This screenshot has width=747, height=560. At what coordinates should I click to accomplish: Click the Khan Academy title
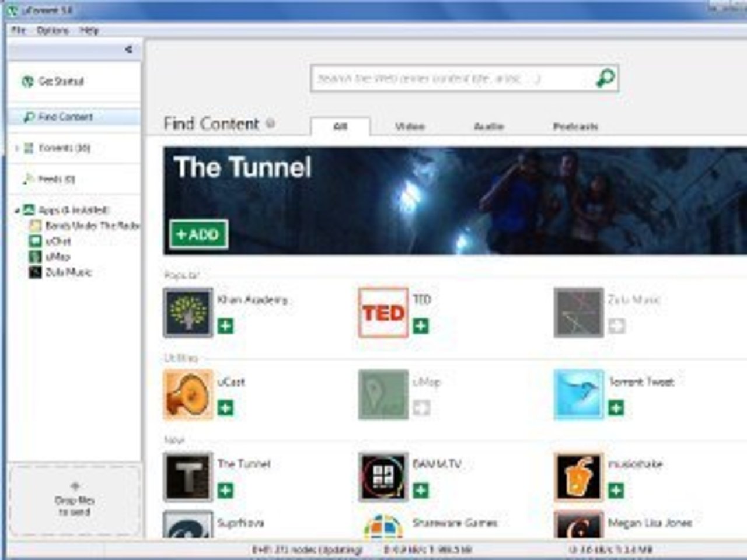coord(253,300)
